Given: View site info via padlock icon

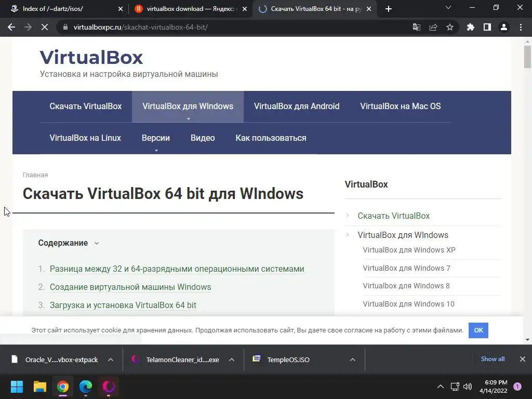Looking at the screenshot, I should 65,27.
